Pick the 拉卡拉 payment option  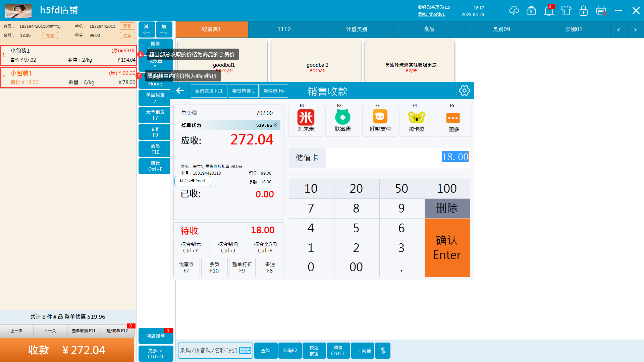(416, 121)
